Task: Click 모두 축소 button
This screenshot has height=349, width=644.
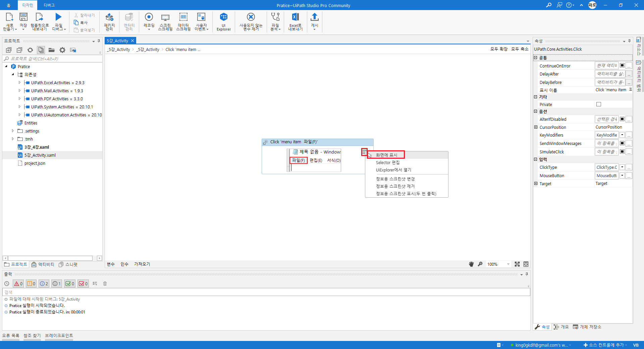Action: click(x=520, y=49)
